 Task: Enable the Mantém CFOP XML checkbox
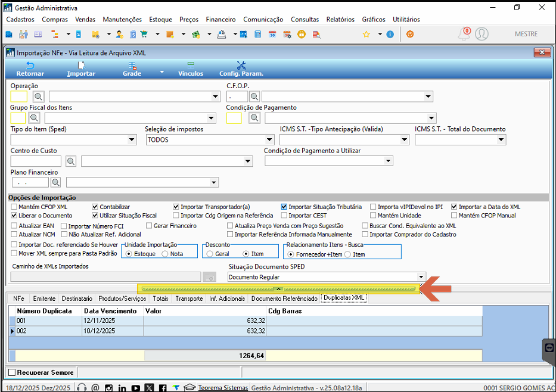point(14,207)
